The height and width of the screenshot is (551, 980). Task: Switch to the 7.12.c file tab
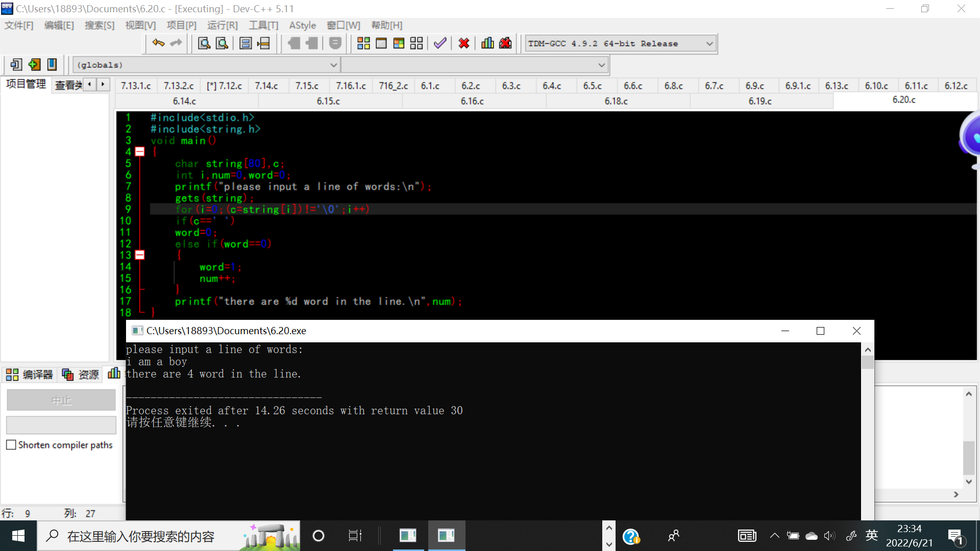[x=224, y=86]
